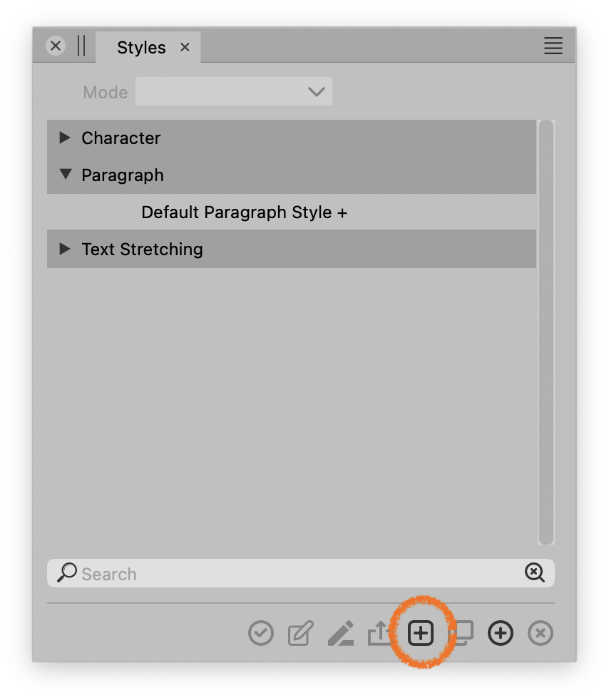
Task: Click the magnifier X icon in search field
Action: click(534, 572)
